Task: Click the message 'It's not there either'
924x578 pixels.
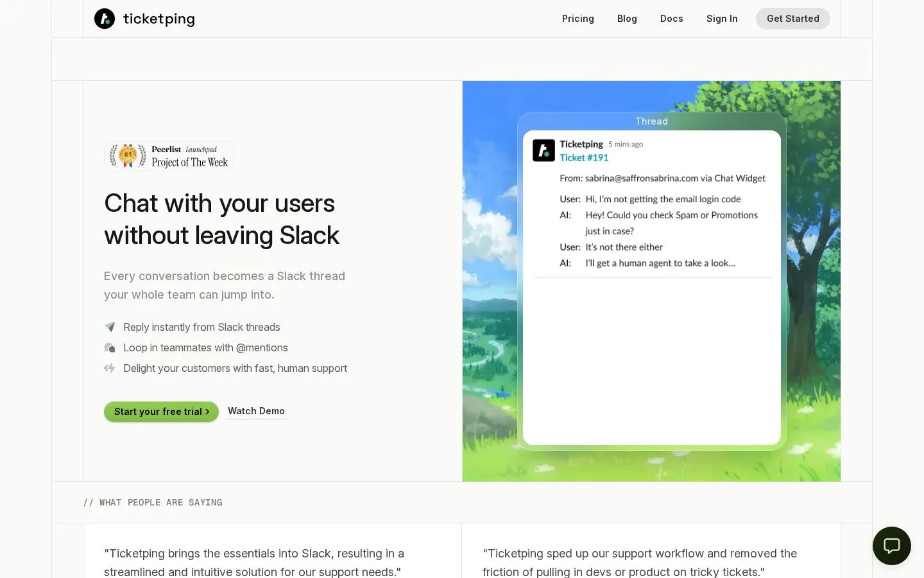Action: tap(624, 247)
